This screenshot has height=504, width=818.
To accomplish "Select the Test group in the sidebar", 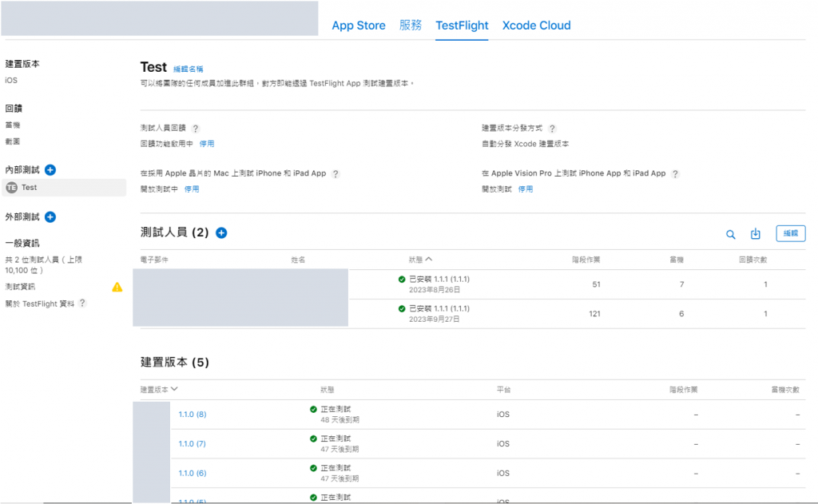I will tap(64, 188).
